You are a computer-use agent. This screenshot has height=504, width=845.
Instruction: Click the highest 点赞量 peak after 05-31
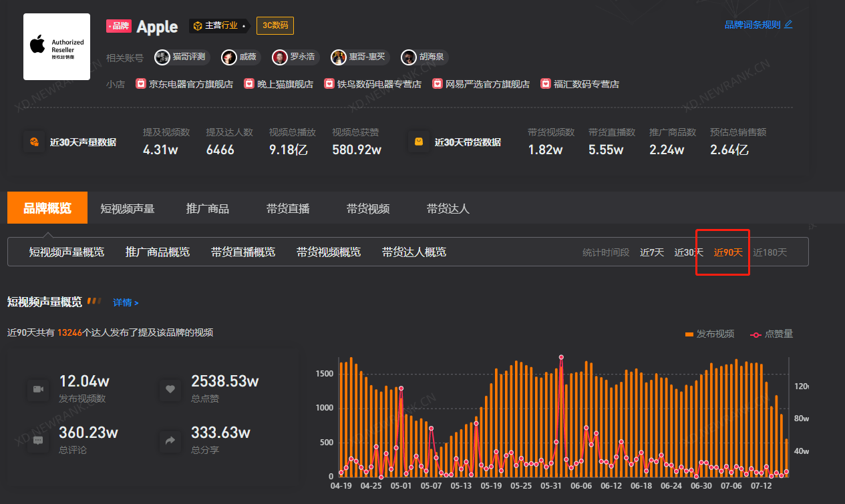click(561, 357)
